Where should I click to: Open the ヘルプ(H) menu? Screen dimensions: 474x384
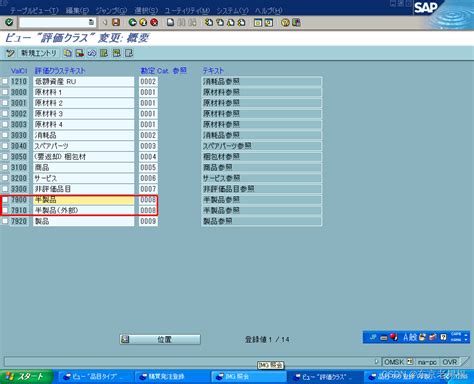(269, 10)
